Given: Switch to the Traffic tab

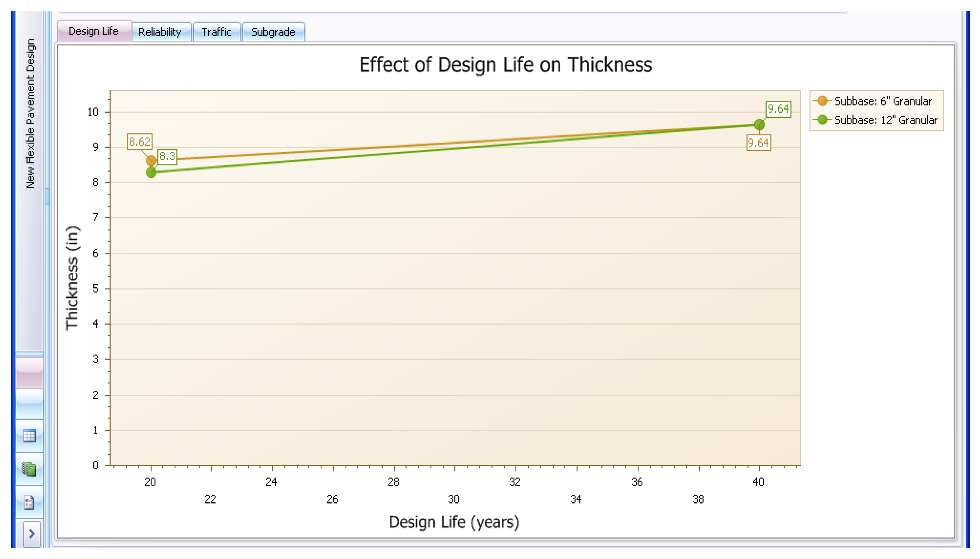Looking at the screenshot, I should [x=216, y=32].
